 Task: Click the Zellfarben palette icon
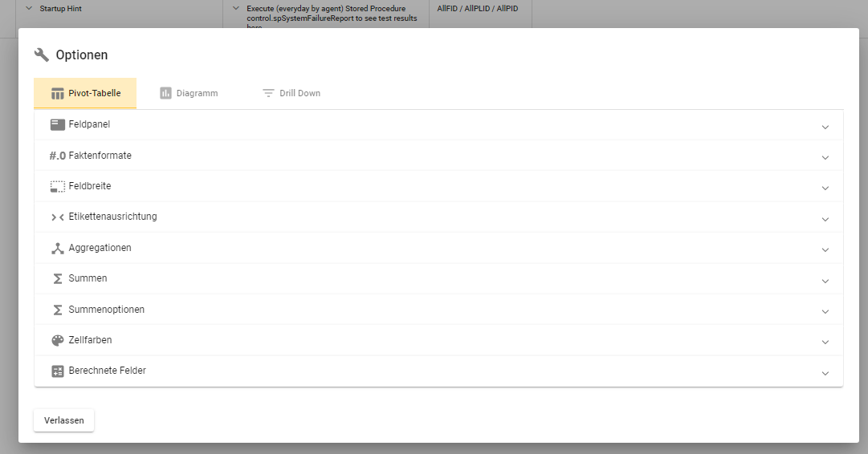tap(57, 340)
